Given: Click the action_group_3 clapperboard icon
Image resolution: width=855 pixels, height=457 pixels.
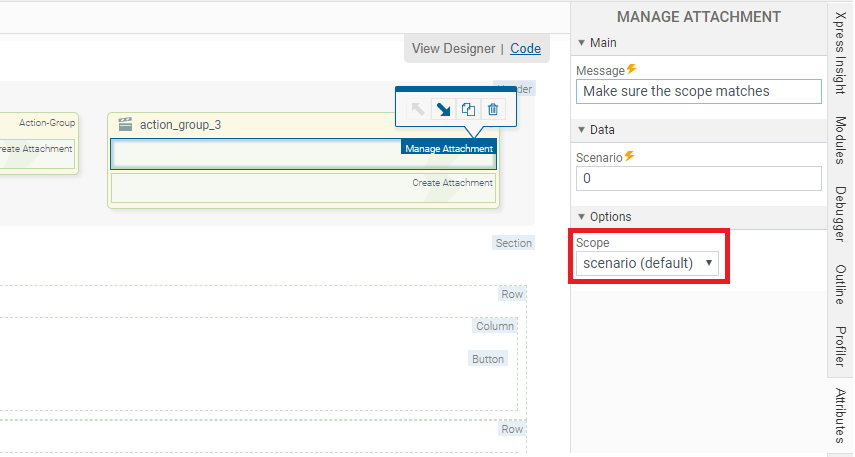Looking at the screenshot, I should pyautogui.click(x=125, y=125).
